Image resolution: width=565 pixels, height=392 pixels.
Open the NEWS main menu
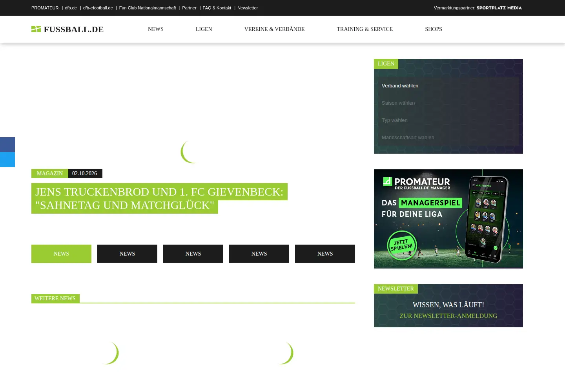[x=156, y=29]
